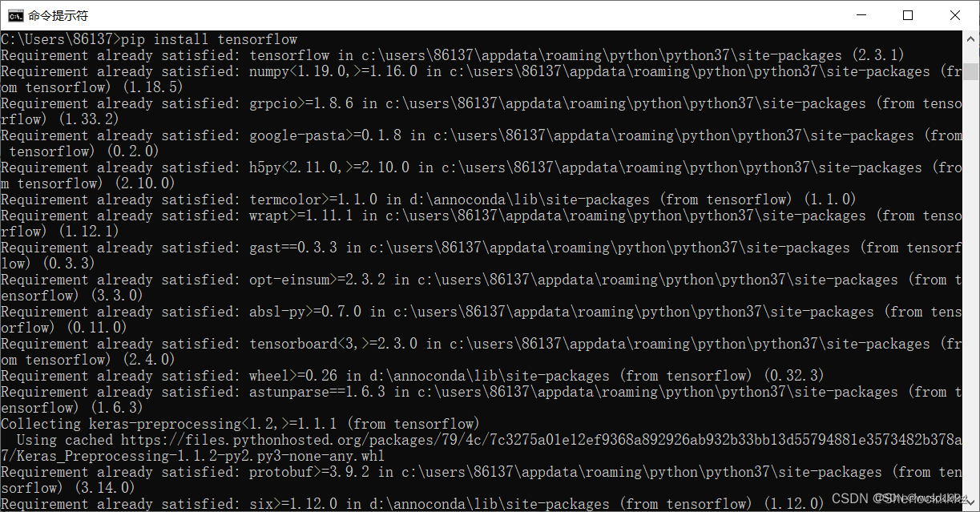Click the tensorboard version '(2.4.0)' text
Image resolution: width=980 pixels, height=512 pixels.
pos(149,360)
